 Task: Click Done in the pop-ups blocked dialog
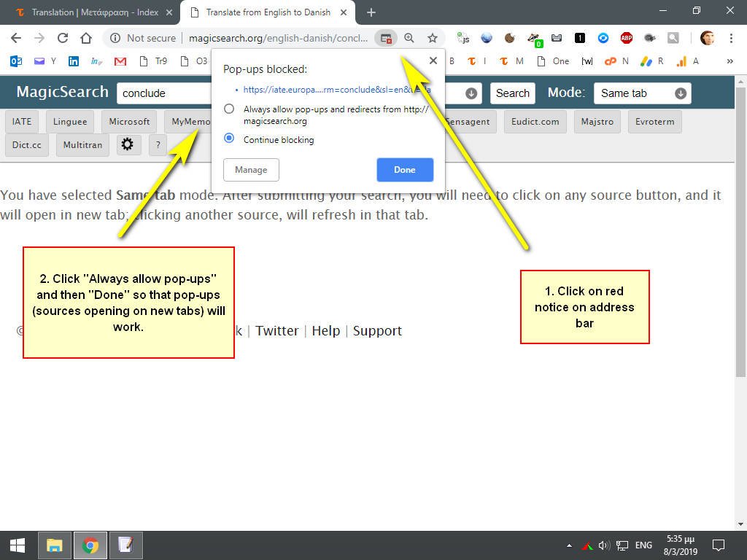point(405,169)
